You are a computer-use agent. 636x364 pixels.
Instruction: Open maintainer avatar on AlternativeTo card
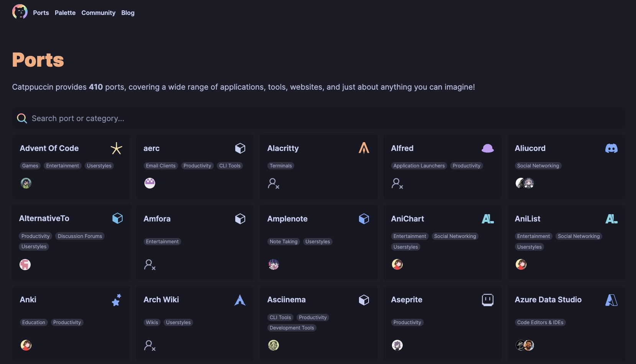click(x=25, y=264)
